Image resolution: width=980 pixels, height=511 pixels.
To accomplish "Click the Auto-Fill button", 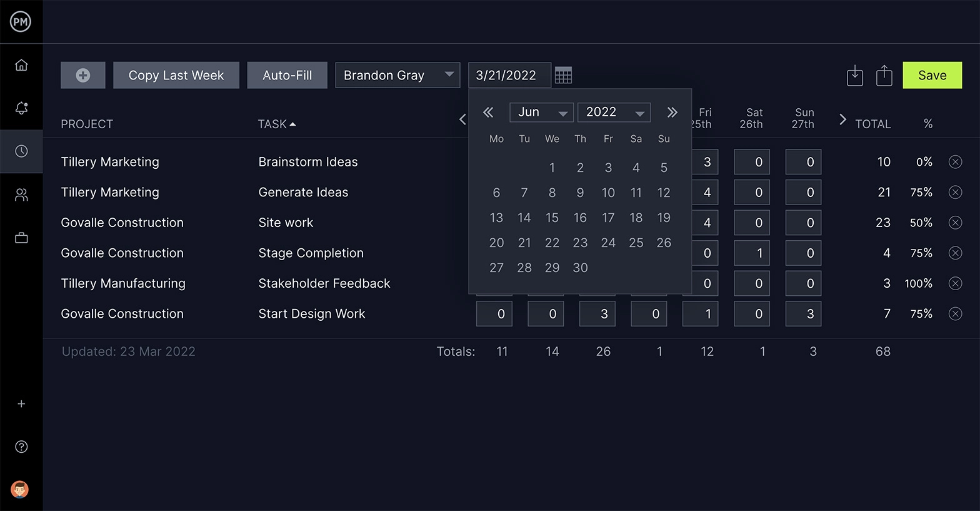I will pyautogui.click(x=287, y=76).
